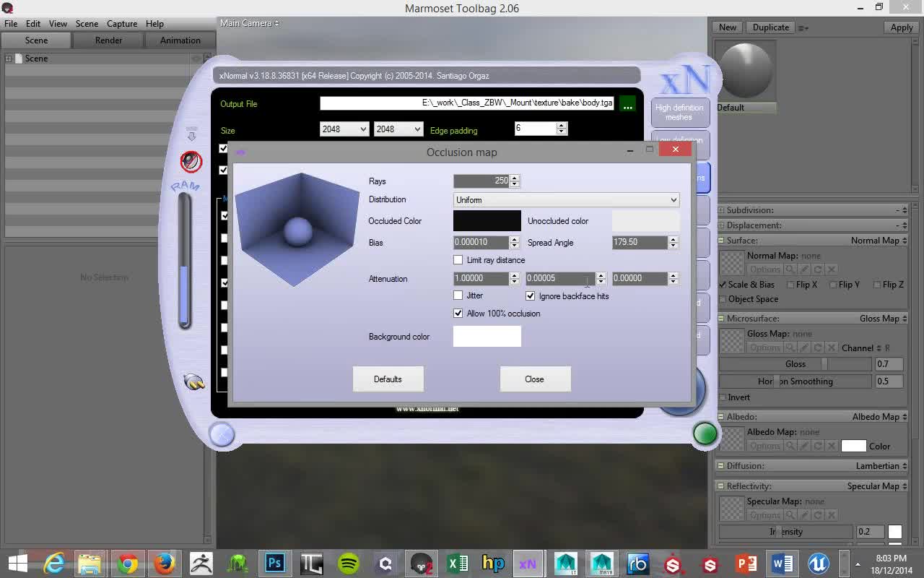Change the Surface Normal Map shader dropdown
The height and width of the screenshot is (578, 924).
(879, 241)
